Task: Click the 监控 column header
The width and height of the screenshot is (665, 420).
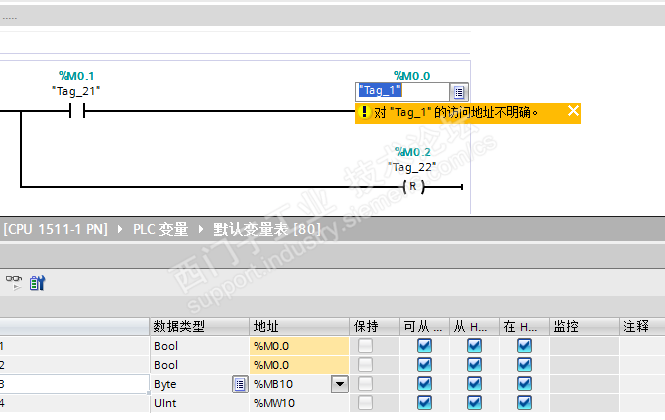Action: pos(584,326)
